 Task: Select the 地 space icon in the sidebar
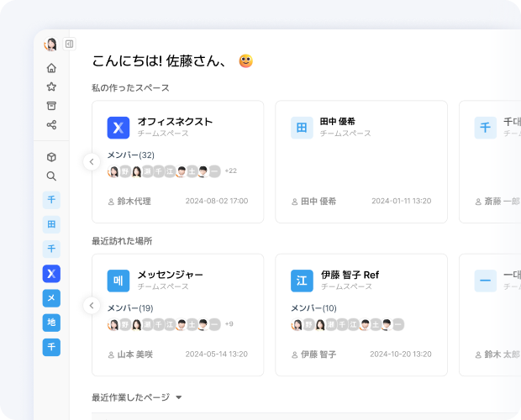pos(51,323)
